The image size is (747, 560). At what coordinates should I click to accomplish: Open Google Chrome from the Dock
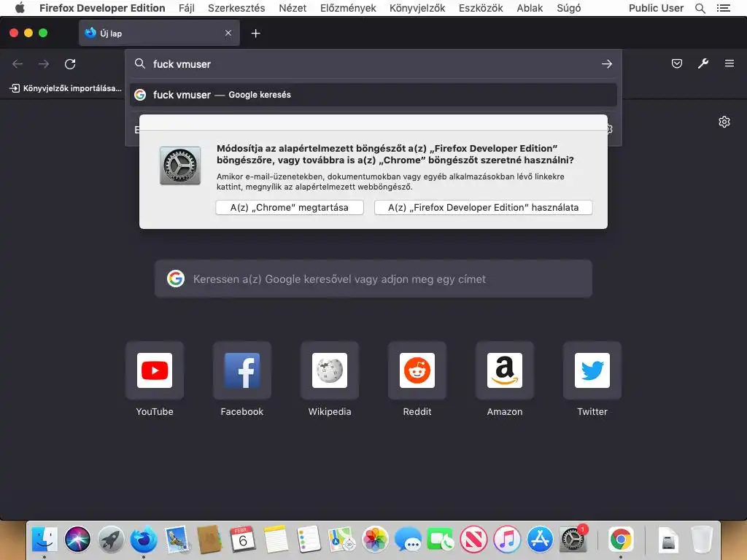(621, 540)
